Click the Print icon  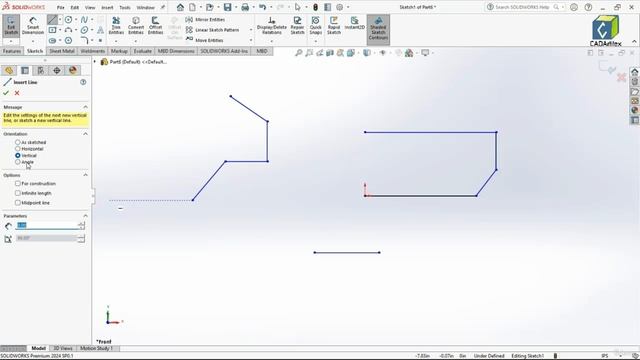245,7
